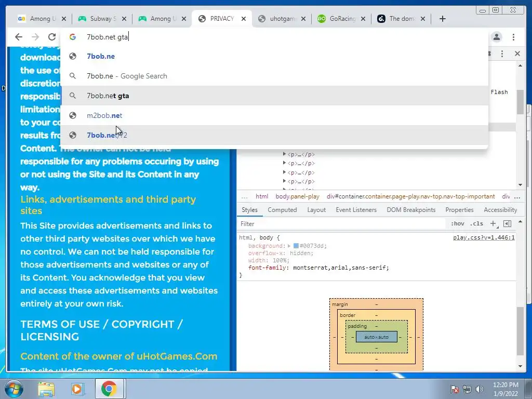Screen dimensions: 532x399
Task: Open the Windows Start menu
Action: coord(13,389)
